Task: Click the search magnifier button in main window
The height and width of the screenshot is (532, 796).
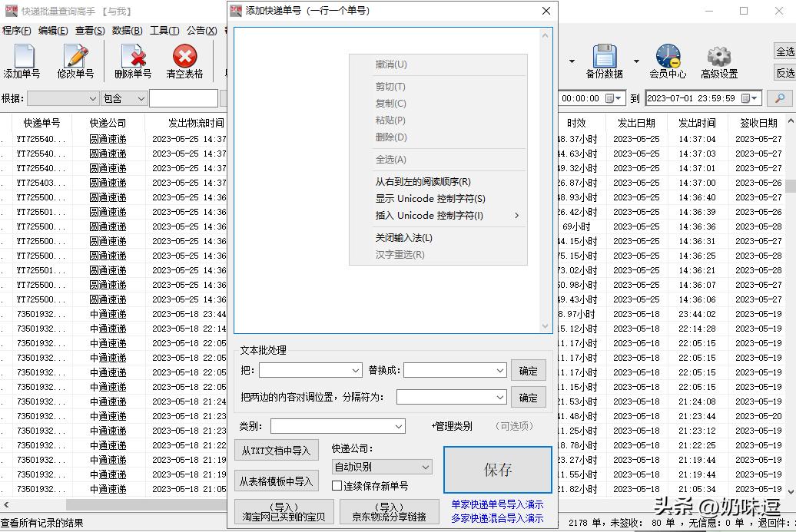Action: (x=780, y=98)
